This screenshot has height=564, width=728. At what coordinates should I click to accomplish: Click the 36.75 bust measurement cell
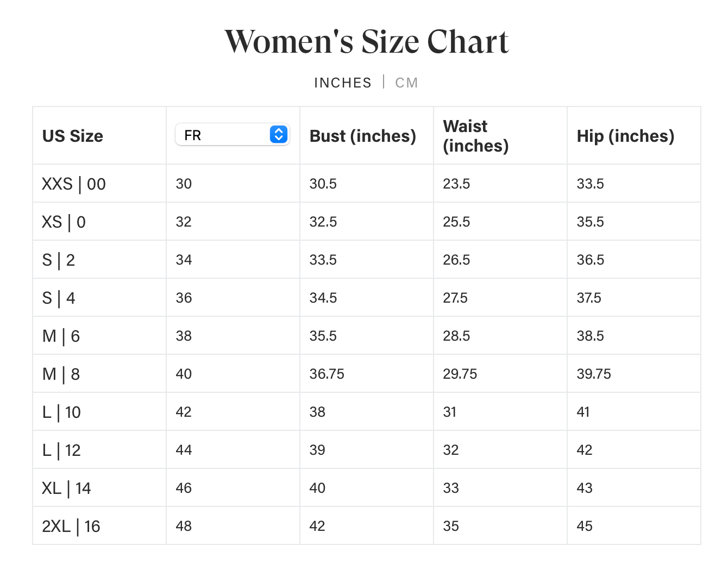pos(327,374)
